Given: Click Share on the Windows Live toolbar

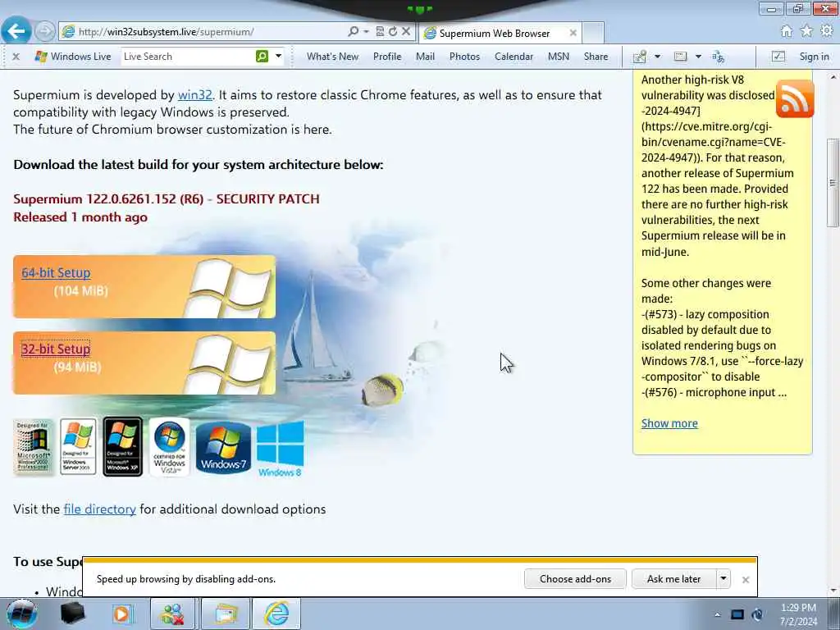Looking at the screenshot, I should (x=596, y=57).
